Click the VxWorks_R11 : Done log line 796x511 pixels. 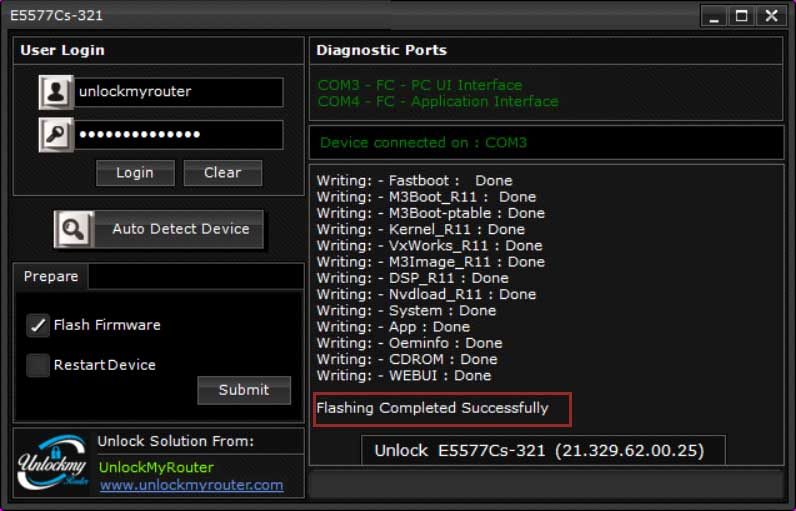tap(429, 246)
